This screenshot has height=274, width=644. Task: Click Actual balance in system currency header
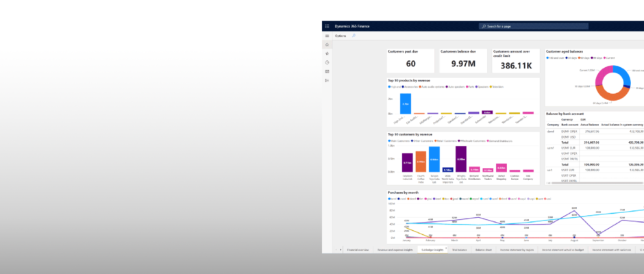pyautogui.click(x=622, y=124)
